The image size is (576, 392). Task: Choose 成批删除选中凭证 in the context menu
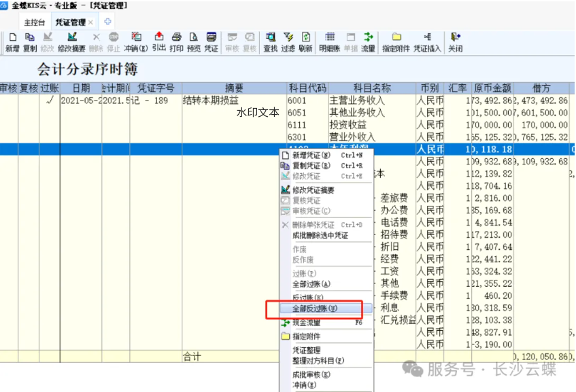tap(320, 235)
